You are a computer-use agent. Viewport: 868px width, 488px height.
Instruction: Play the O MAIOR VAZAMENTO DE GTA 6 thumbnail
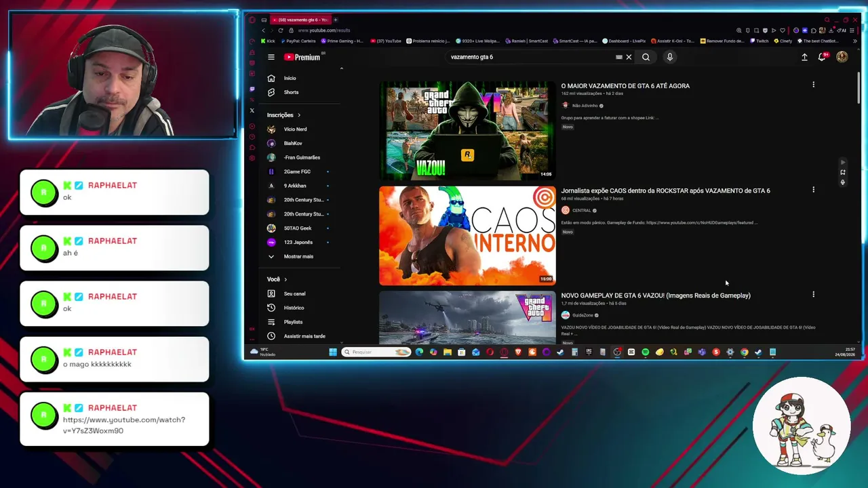tap(467, 131)
